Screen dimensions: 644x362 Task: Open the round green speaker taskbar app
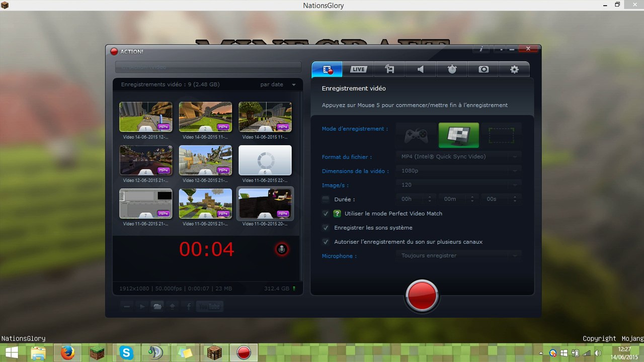[x=155, y=352]
